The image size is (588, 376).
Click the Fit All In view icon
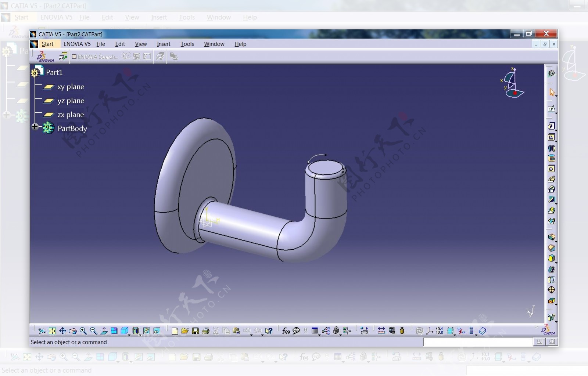[53, 331]
